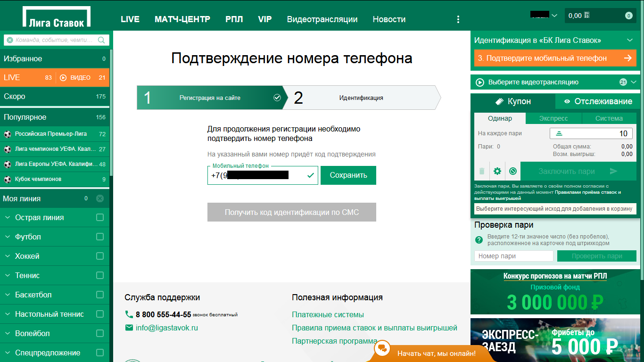Open Правила приема ставок и выплаты выигрышей link
The height and width of the screenshot is (362, 644).
(x=374, y=328)
